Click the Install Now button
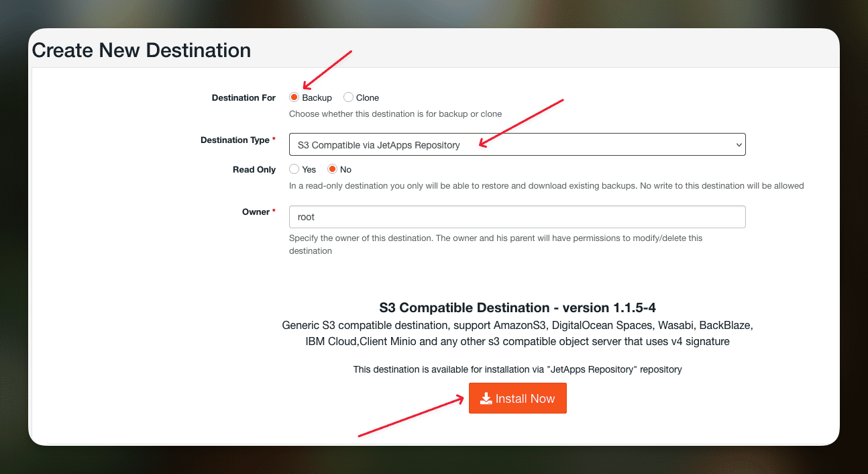 [517, 398]
